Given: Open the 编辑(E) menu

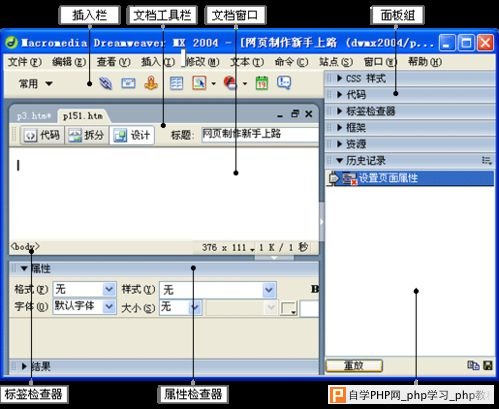Looking at the screenshot, I should [69, 62].
